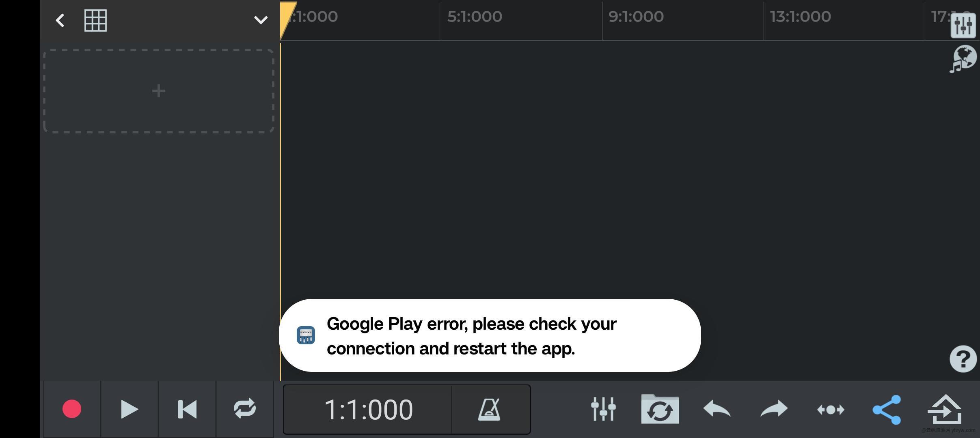Viewport: 980px width, 438px height.
Task: Click the save/export to device button
Action: tap(944, 409)
